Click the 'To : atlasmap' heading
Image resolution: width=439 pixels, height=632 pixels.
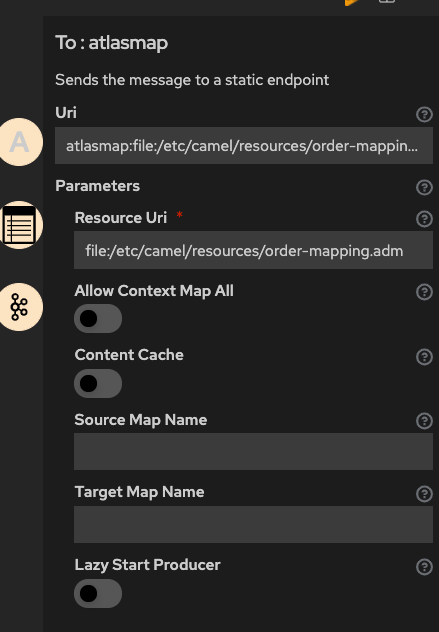111,43
